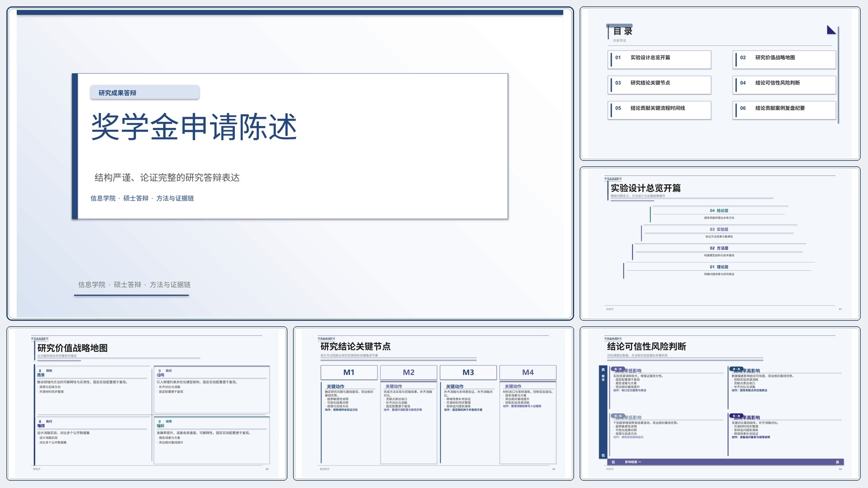868x488 pixels.
Task: Click the subtitle 结构严谨、论证完整的研究答辩表达
Action: [x=167, y=178]
